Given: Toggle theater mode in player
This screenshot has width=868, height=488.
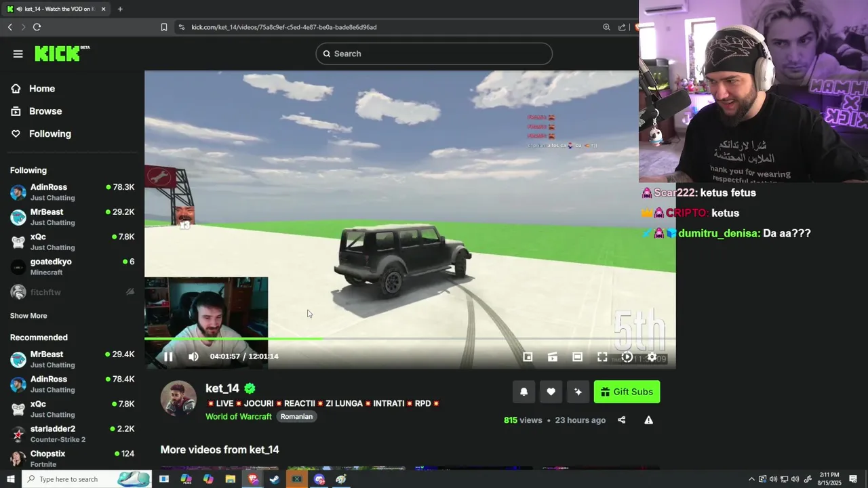Looking at the screenshot, I should (x=577, y=357).
